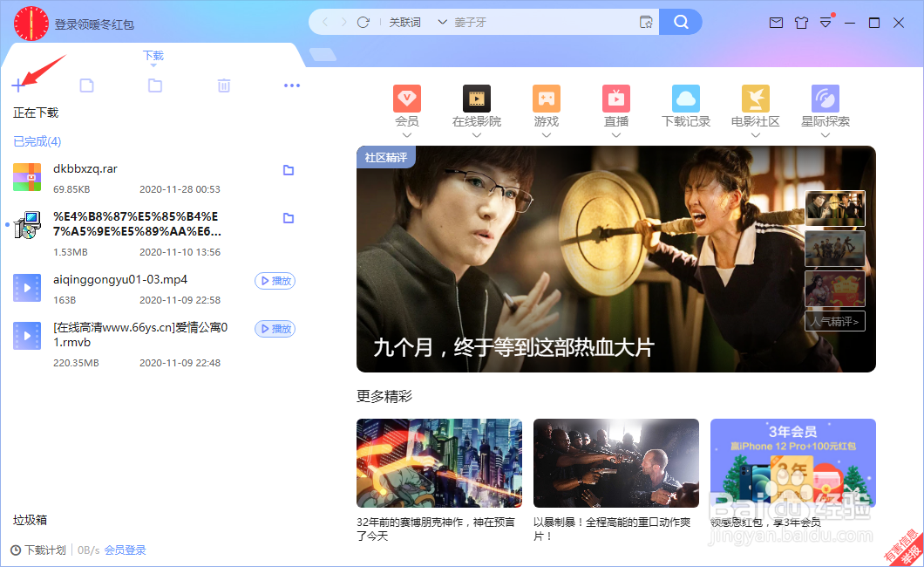Image resolution: width=924 pixels, height=567 pixels.
Task: Click the file name aiqinggongyu01-03.mp4
Action: point(120,279)
